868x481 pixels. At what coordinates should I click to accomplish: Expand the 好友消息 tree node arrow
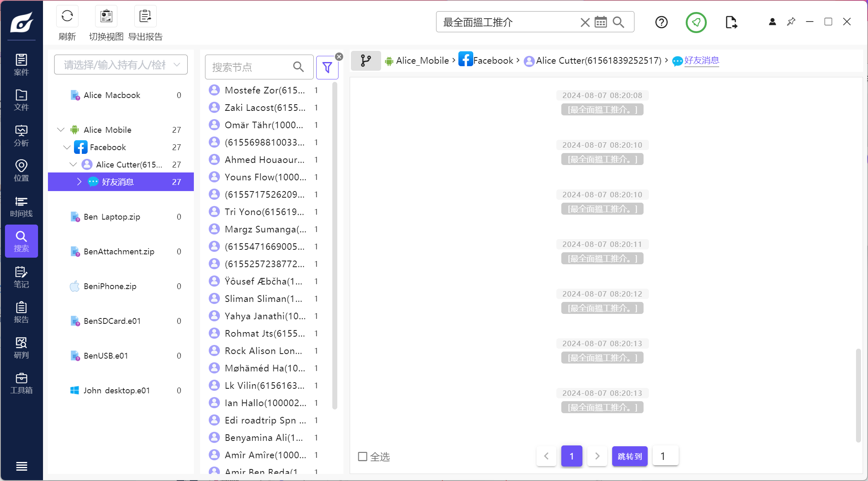79,182
